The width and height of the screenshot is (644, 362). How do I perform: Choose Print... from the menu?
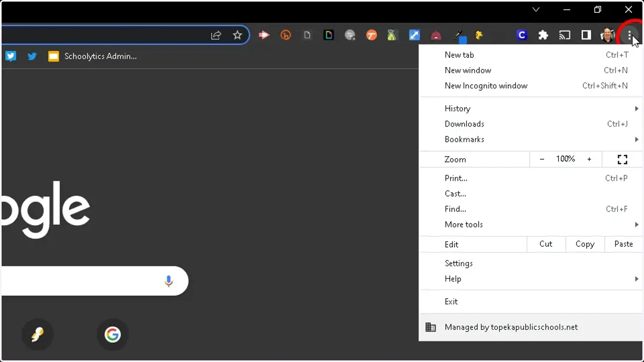531,178
